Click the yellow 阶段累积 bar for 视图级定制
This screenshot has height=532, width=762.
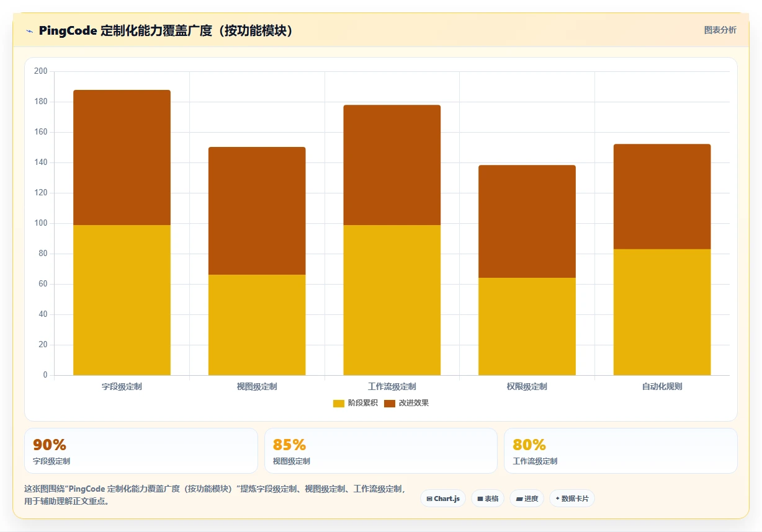[257, 325]
